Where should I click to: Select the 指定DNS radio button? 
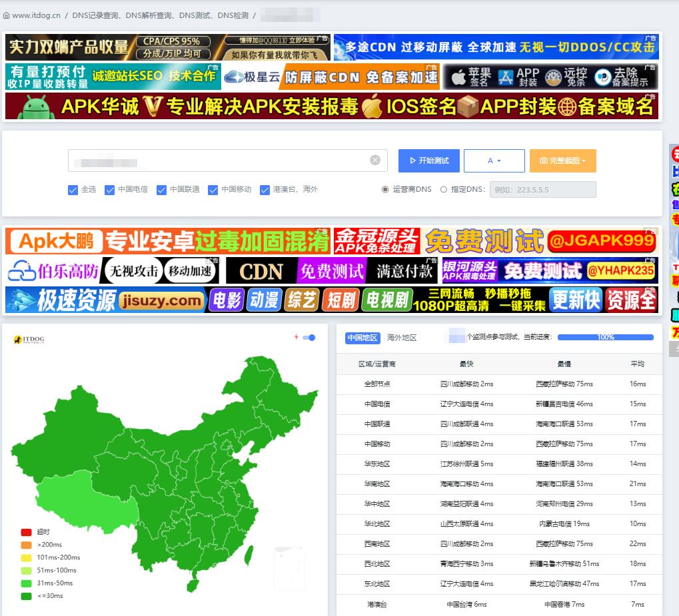[443, 190]
